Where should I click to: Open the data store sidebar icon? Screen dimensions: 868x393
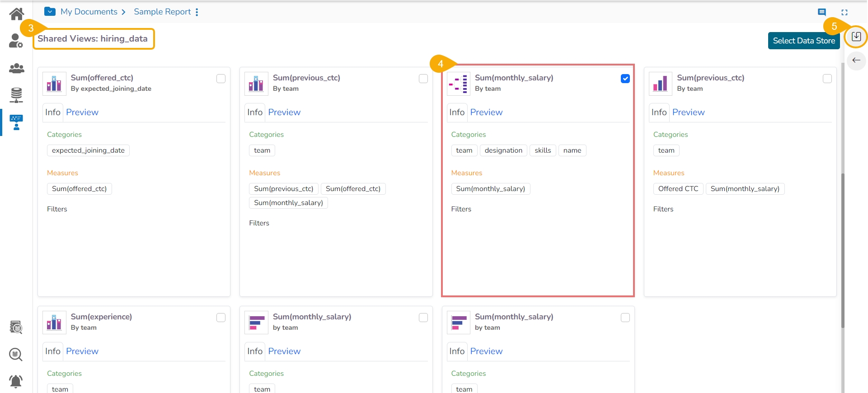(16, 95)
